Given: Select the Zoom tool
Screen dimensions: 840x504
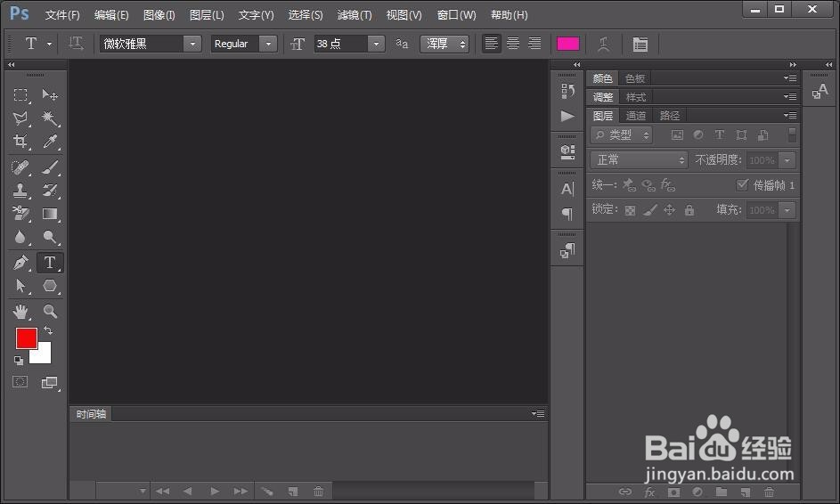Looking at the screenshot, I should click(x=50, y=311).
